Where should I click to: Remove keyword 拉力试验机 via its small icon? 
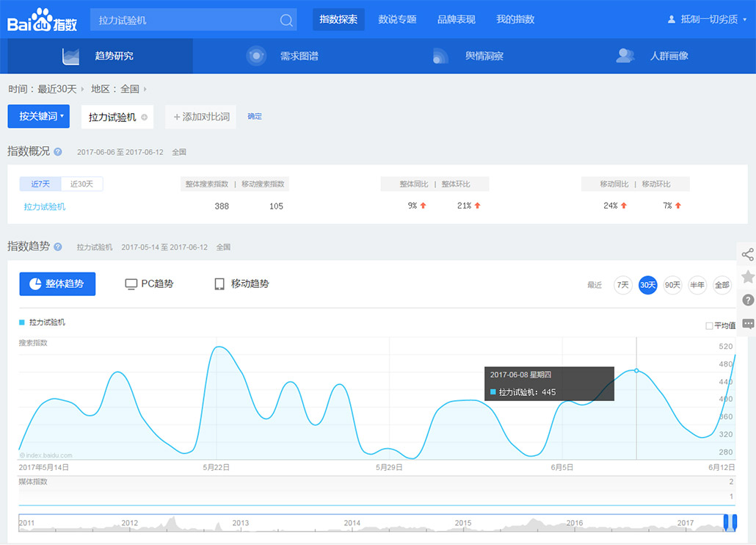(144, 118)
